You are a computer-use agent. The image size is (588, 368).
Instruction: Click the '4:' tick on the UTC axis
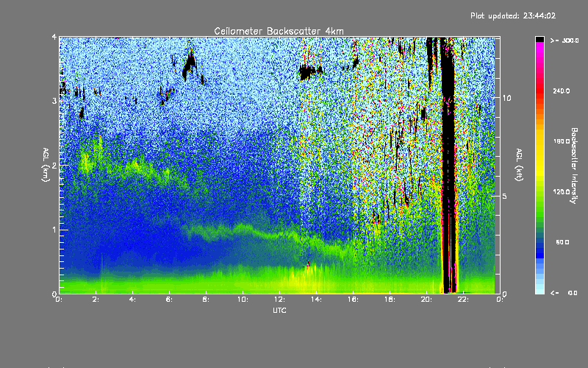pos(132,300)
